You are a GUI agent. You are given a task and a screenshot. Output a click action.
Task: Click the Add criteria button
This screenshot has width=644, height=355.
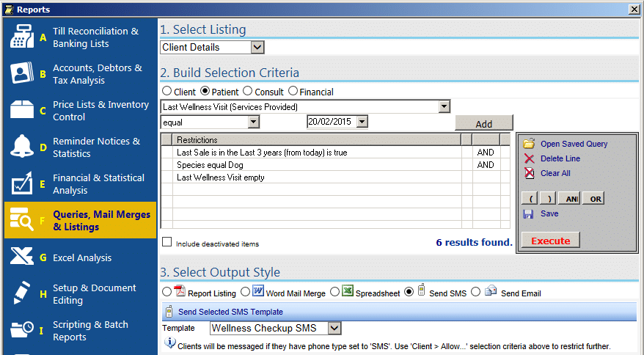[x=484, y=123]
